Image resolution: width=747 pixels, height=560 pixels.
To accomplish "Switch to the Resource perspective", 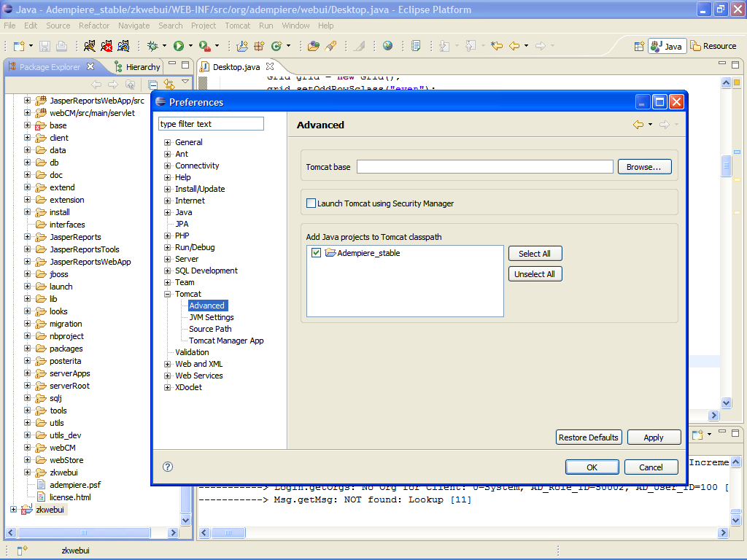I will [713, 46].
